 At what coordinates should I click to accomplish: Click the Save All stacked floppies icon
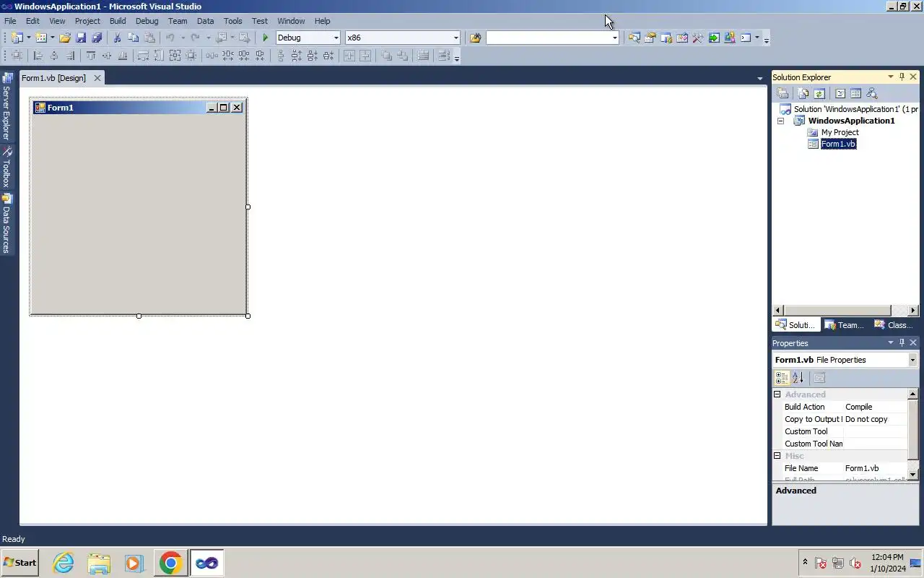coord(97,38)
